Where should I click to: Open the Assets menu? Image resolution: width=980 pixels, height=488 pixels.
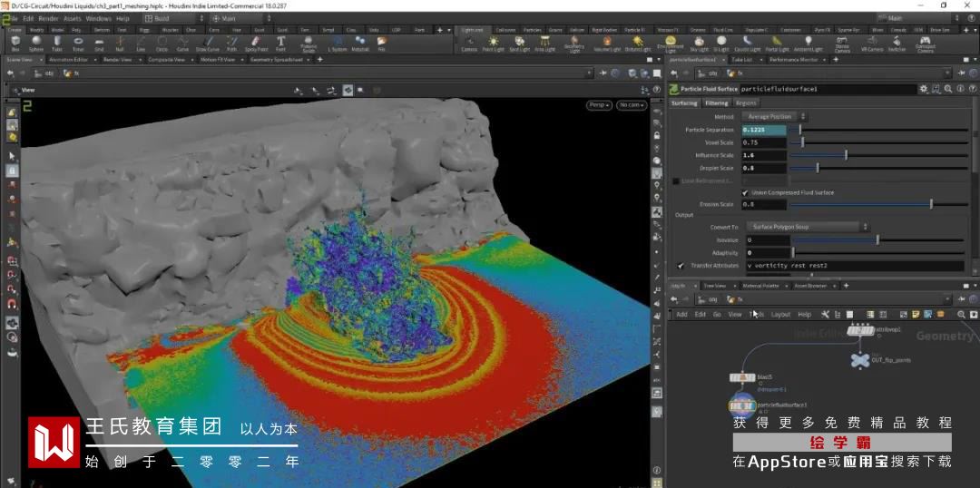(x=73, y=19)
